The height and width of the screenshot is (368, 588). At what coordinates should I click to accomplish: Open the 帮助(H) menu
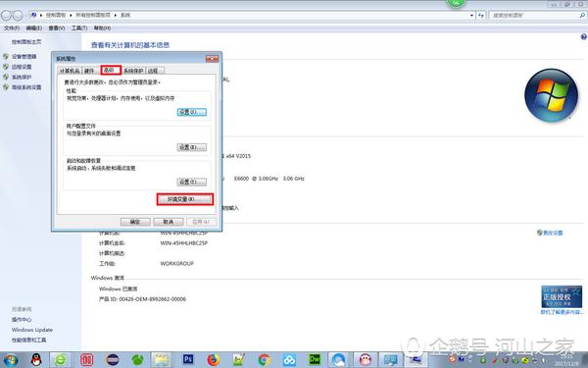[x=102, y=28]
